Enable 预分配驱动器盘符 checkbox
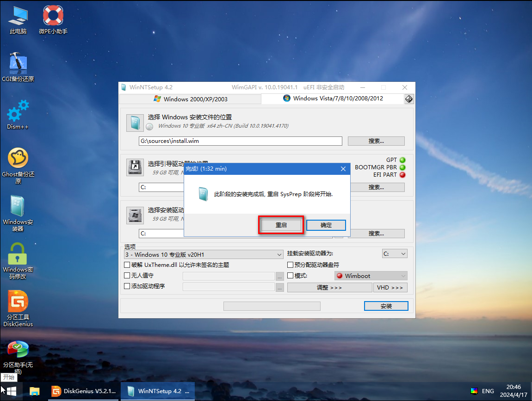 click(291, 265)
